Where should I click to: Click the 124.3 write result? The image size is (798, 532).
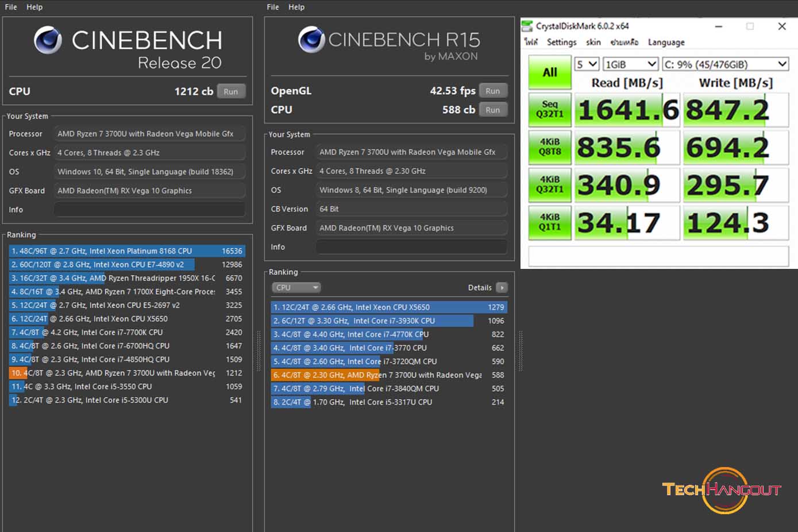pyautogui.click(x=736, y=223)
